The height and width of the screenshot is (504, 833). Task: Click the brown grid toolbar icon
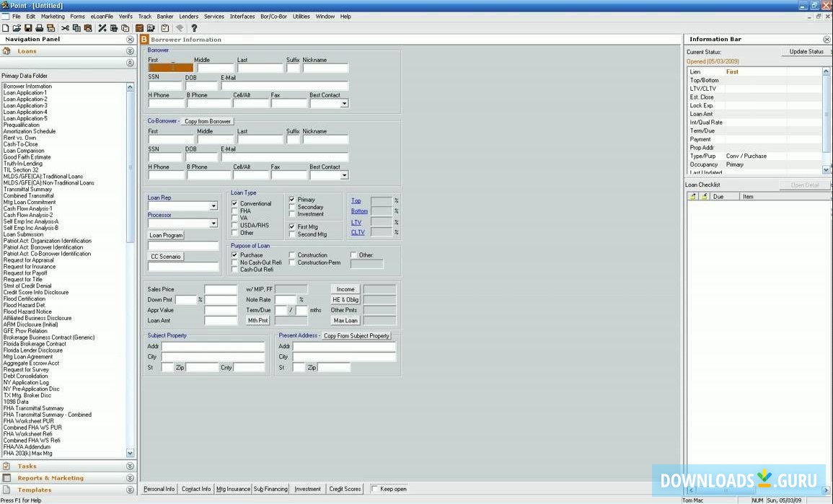point(140,28)
